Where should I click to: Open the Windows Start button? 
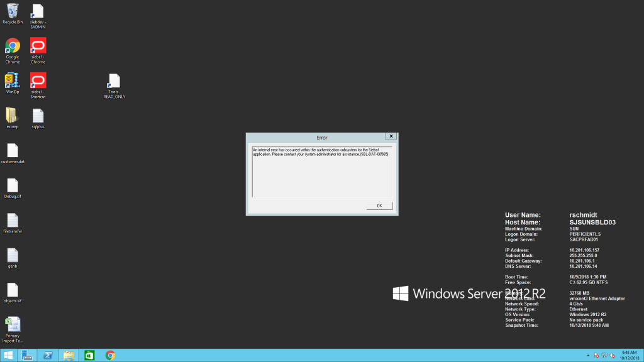point(8,355)
